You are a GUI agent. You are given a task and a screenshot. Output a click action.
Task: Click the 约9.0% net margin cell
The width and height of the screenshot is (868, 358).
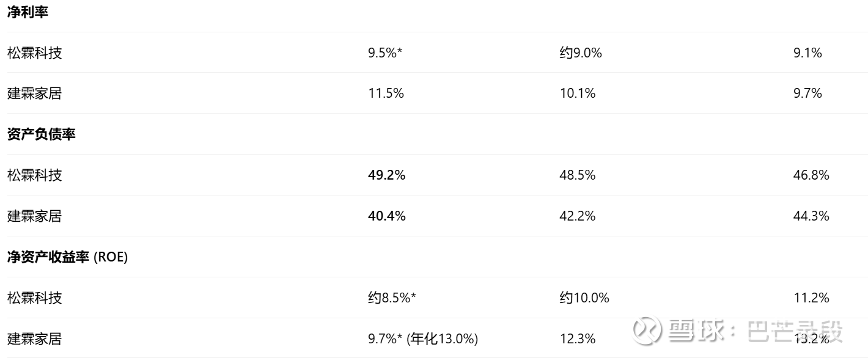pyautogui.click(x=581, y=53)
